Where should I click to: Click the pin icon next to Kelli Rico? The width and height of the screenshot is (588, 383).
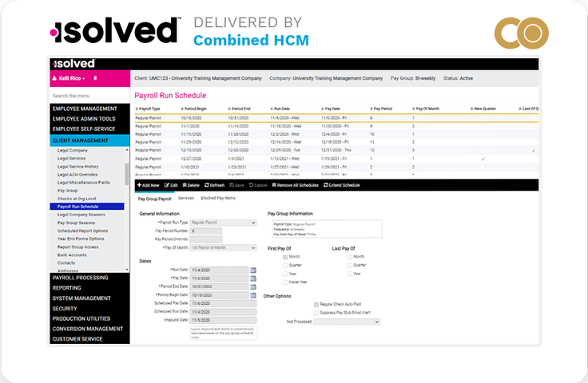coord(95,78)
